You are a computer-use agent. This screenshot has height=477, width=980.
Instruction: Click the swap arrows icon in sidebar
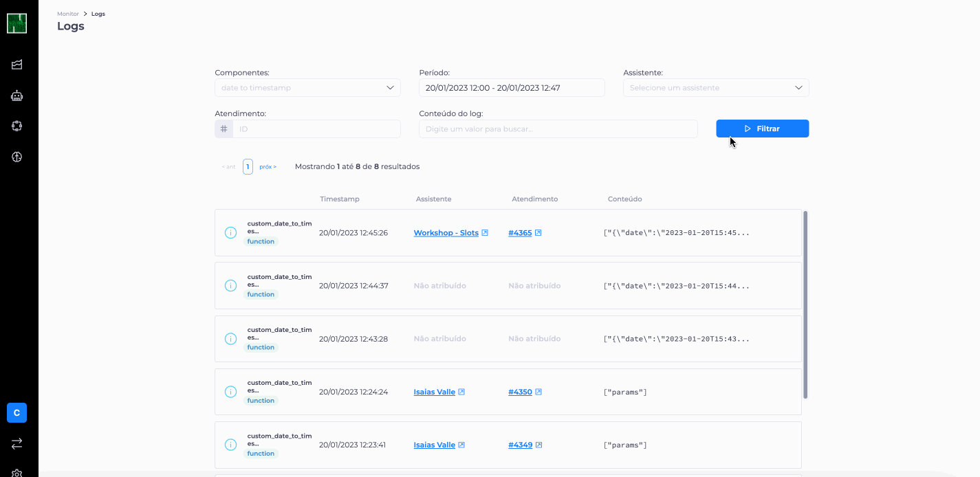point(17,444)
